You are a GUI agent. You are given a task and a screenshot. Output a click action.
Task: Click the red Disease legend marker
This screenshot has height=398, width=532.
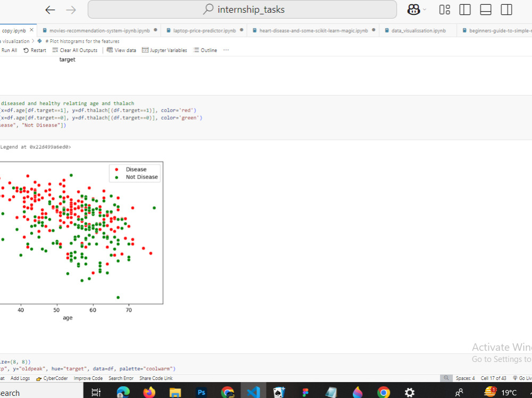click(117, 170)
